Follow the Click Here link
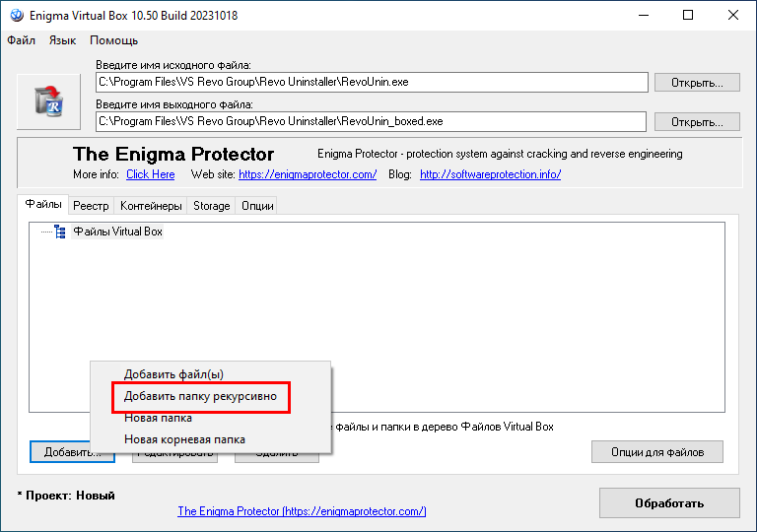The image size is (757, 532). point(151,174)
